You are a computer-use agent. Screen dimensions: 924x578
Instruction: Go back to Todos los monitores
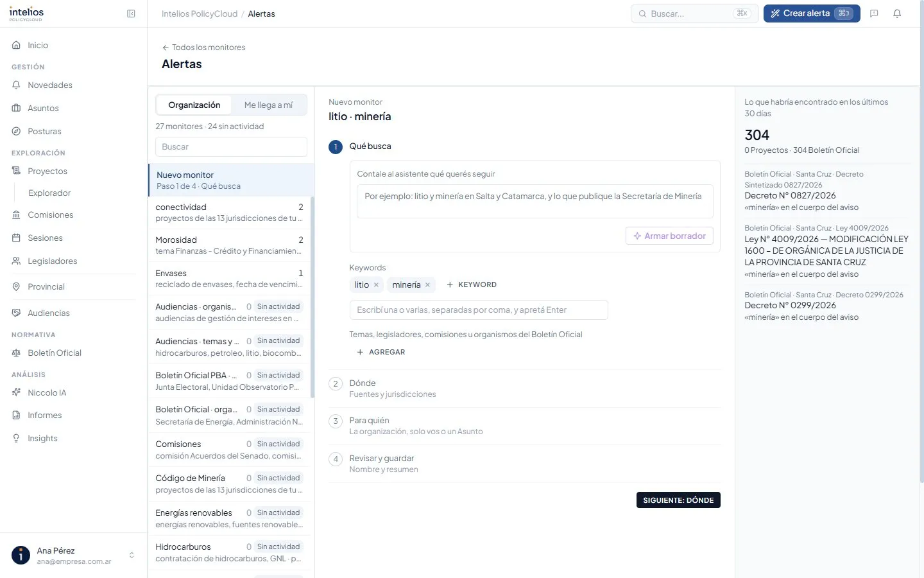pyautogui.click(x=203, y=48)
